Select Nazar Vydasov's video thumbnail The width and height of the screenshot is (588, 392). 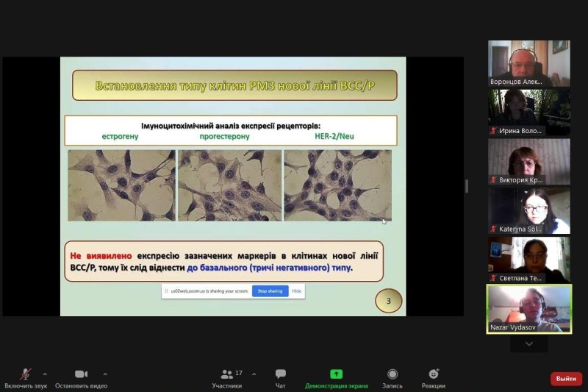click(x=528, y=308)
